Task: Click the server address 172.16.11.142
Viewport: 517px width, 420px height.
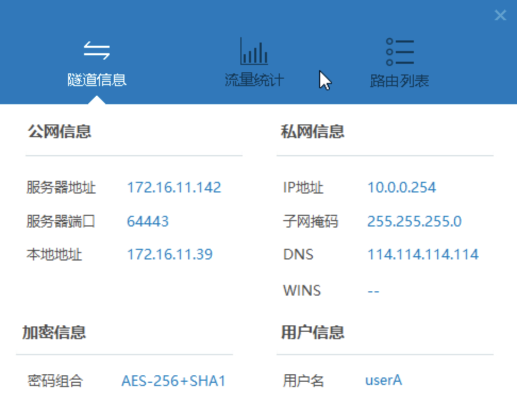Action: 173,188
